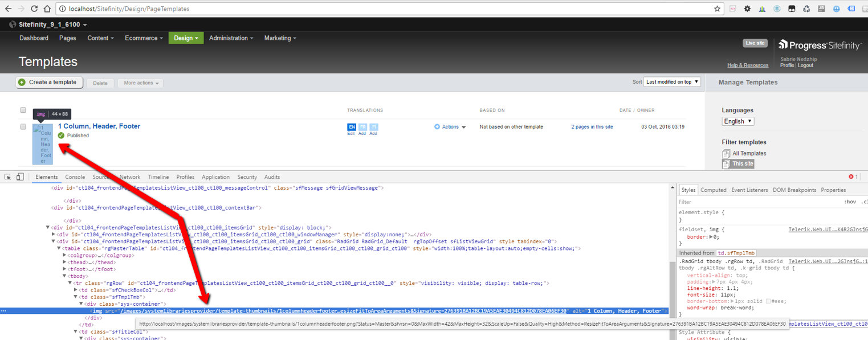Open the JB extension icon
Image resolution: width=868 pixels, height=340 pixels.
tap(821, 9)
